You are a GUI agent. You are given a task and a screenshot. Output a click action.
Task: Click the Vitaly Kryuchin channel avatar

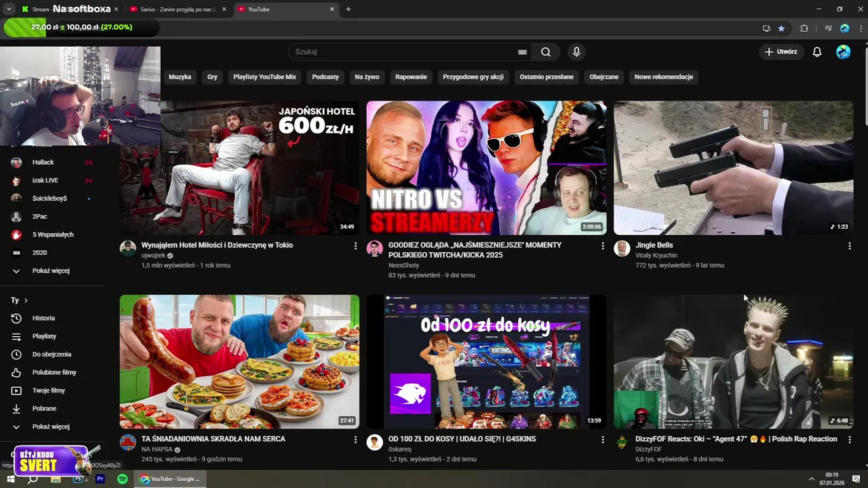[622, 249]
